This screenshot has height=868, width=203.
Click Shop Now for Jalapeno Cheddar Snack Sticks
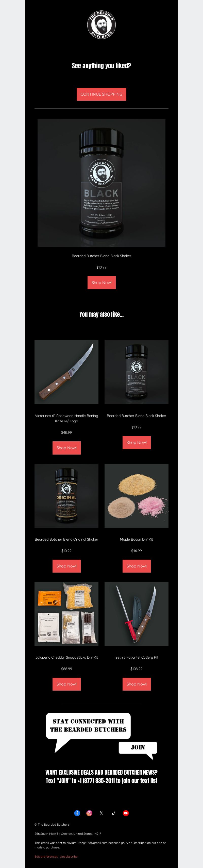(x=66, y=684)
